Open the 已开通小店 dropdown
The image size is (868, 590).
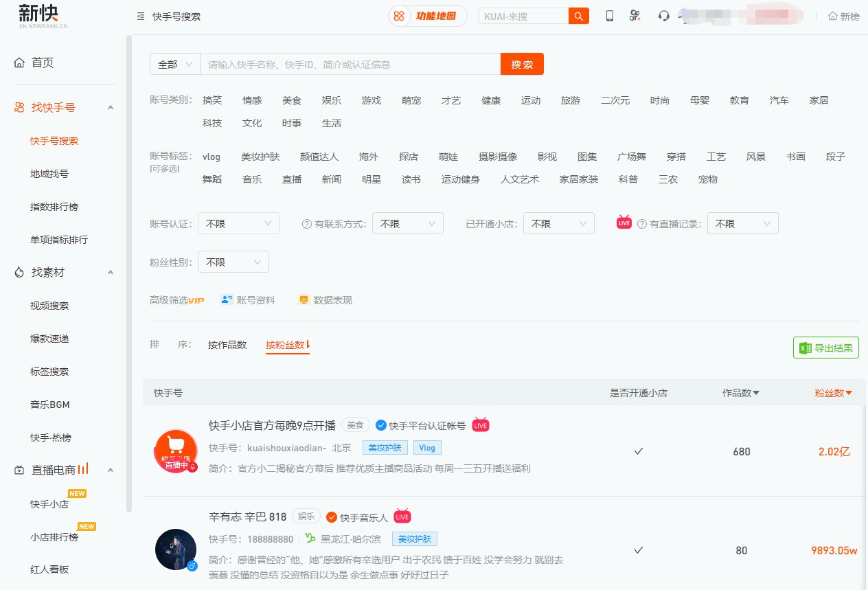pyautogui.click(x=559, y=223)
